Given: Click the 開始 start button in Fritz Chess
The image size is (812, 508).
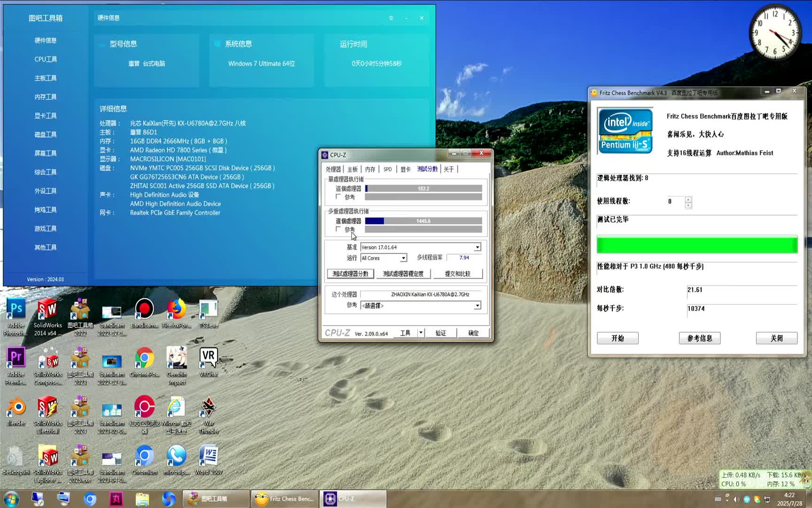Looking at the screenshot, I should [x=617, y=338].
